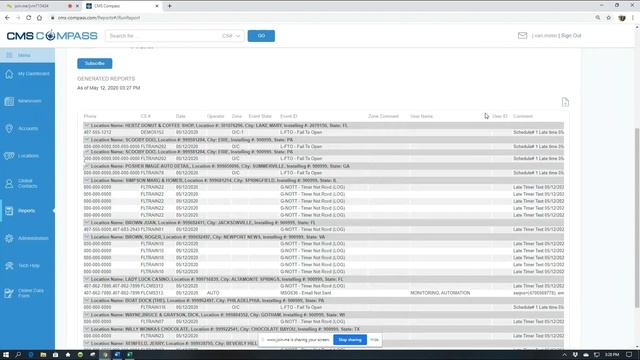Click the Subscribe button
Viewport: 640px width, 360px height.
pos(95,63)
